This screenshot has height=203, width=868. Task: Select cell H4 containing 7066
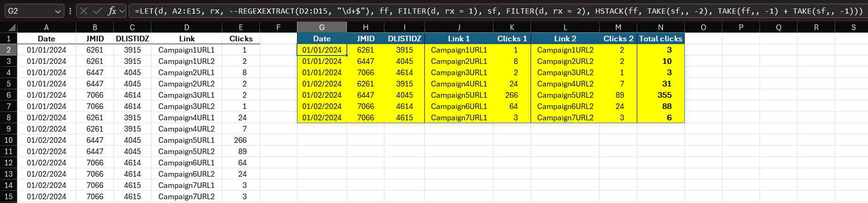[x=366, y=72]
